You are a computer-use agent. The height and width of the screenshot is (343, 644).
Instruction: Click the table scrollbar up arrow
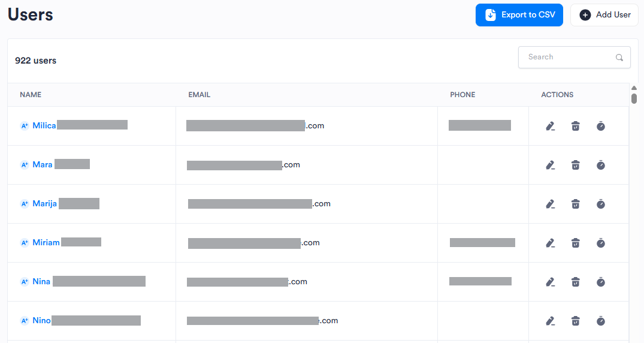click(634, 88)
